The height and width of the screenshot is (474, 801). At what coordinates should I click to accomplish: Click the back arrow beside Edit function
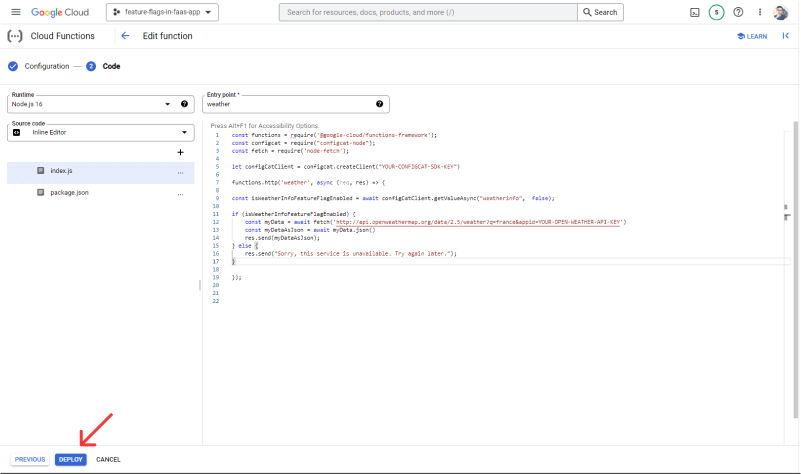click(125, 36)
